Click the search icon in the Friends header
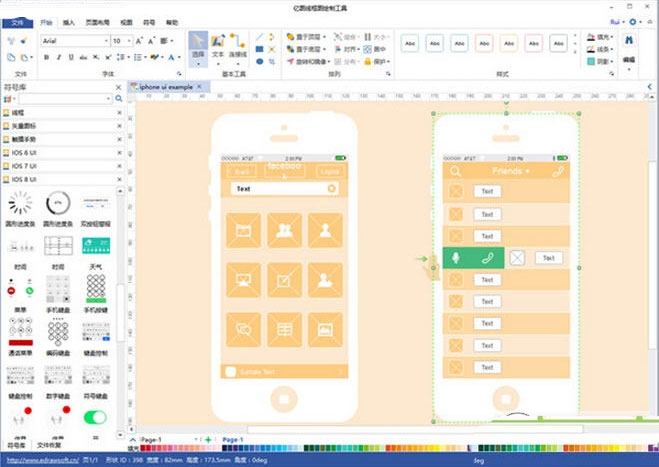Viewport: 659px width, 467px height. coord(455,171)
